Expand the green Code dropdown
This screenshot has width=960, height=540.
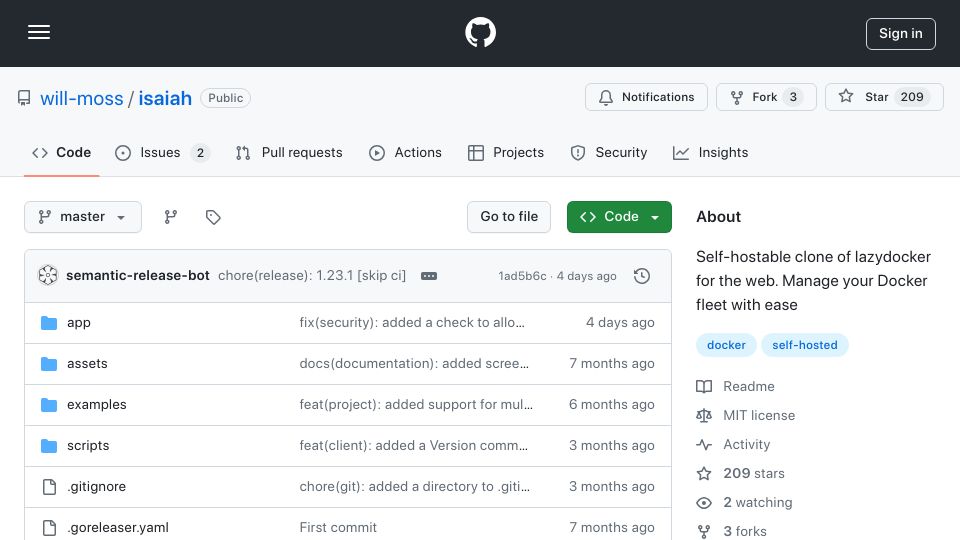[x=619, y=217]
